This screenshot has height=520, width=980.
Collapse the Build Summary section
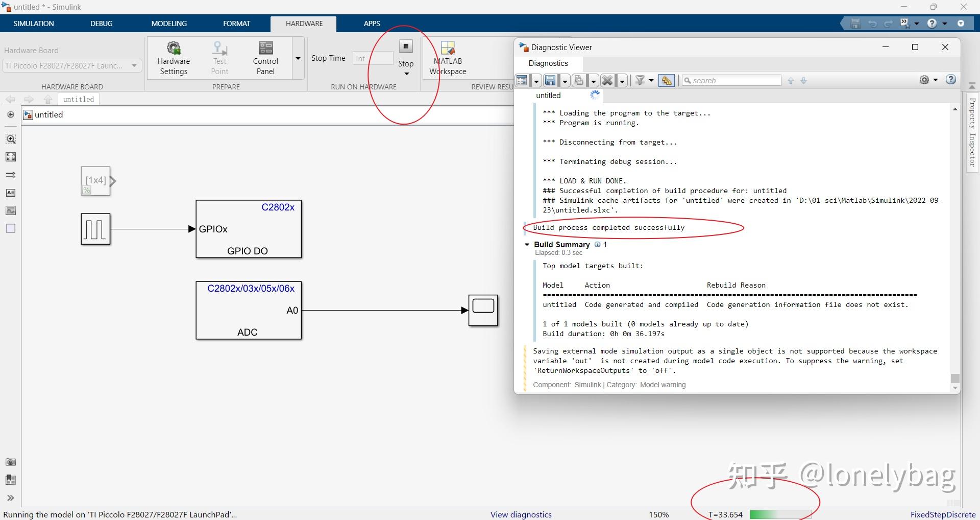coord(527,244)
